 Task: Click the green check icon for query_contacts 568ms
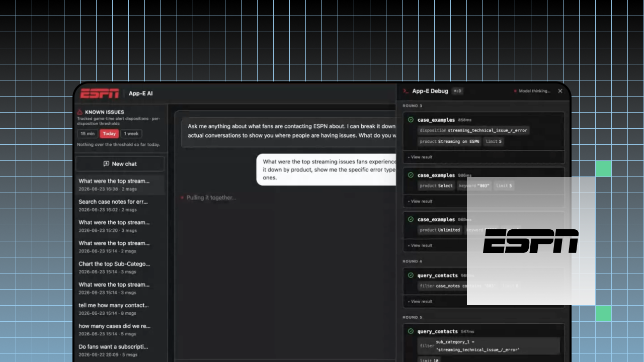point(411,275)
